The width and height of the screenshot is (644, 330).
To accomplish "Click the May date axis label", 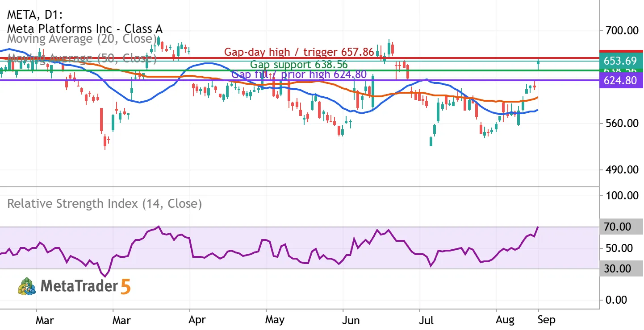I will (274, 320).
